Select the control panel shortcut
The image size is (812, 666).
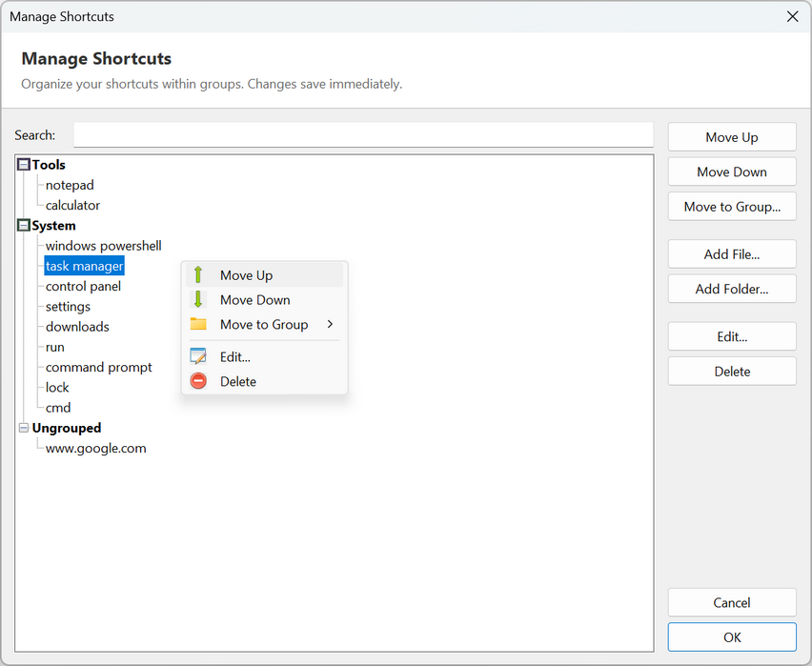[83, 287]
